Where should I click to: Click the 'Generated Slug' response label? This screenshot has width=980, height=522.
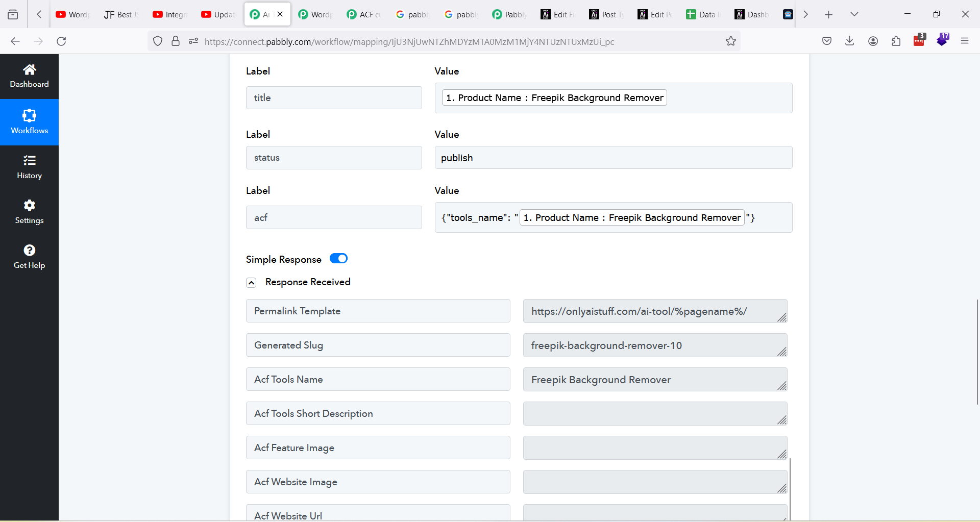[378, 345]
